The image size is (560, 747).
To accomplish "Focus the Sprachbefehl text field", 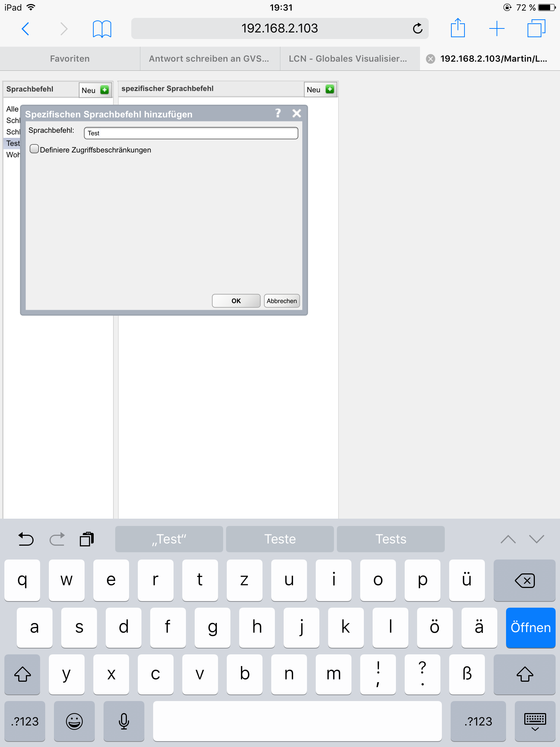I will tap(191, 133).
